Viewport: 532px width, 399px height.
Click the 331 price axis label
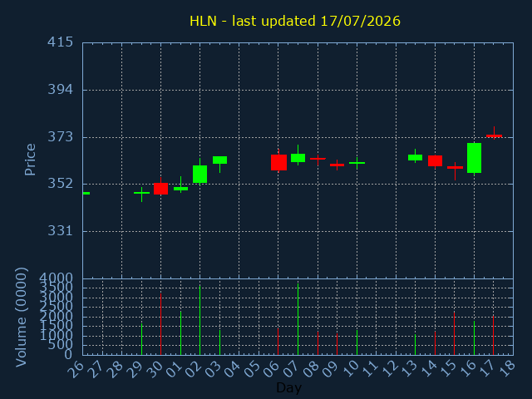60,231
